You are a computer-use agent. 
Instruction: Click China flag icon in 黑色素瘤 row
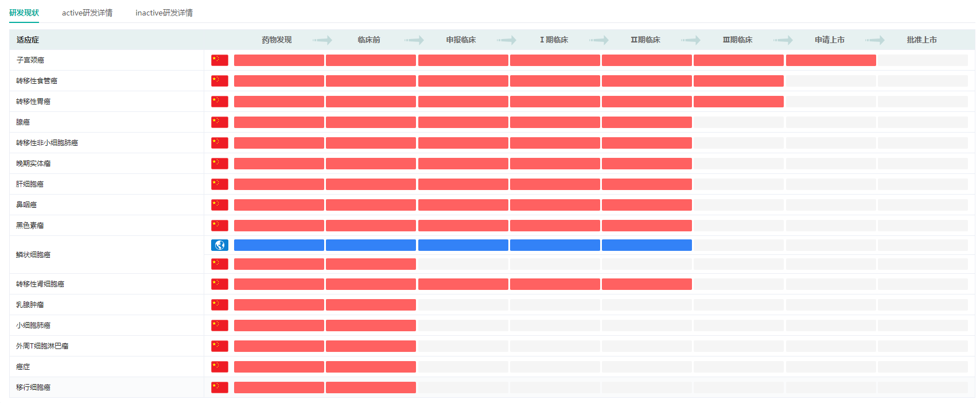coord(220,226)
